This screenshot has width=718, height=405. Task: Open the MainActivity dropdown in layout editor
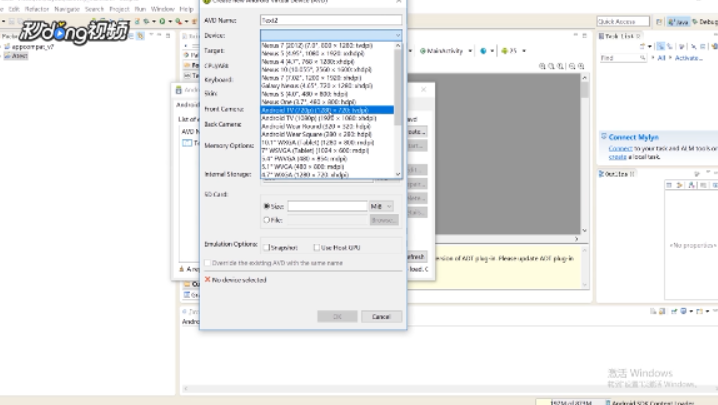(x=470, y=51)
